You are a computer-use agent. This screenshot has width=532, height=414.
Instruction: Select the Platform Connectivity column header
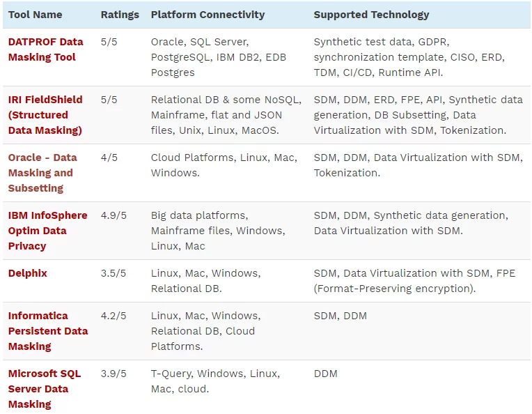(x=208, y=15)
